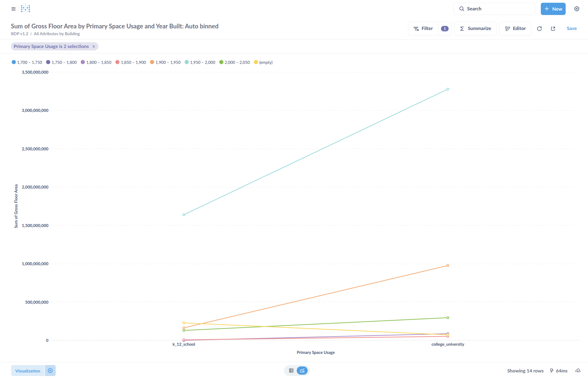588x379 pixels.
Task: Refresh the question results
Action: point(539,29)
